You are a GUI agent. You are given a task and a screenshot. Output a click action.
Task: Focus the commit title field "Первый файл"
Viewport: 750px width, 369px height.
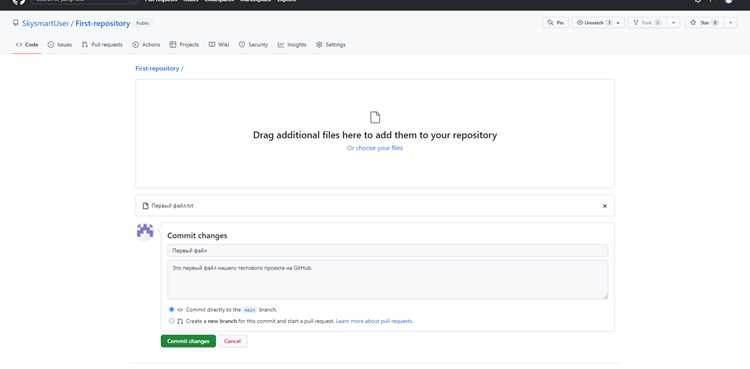coord(387,250)
